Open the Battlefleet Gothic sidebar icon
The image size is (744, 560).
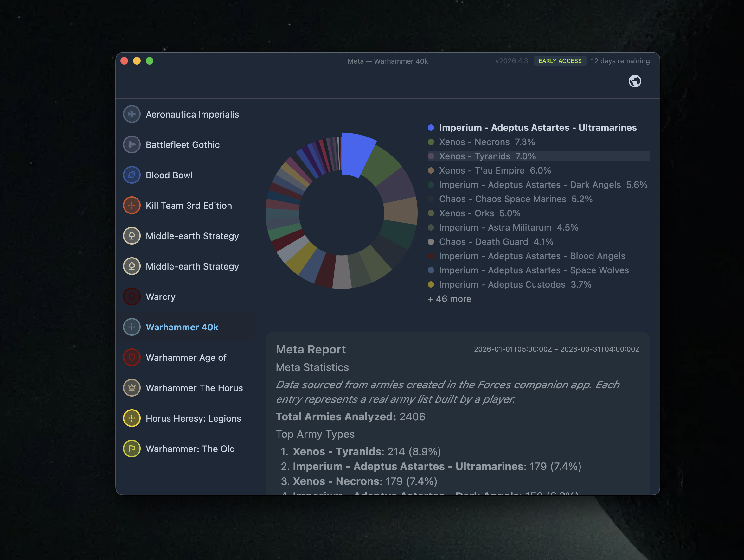click(x=131, y=144)
